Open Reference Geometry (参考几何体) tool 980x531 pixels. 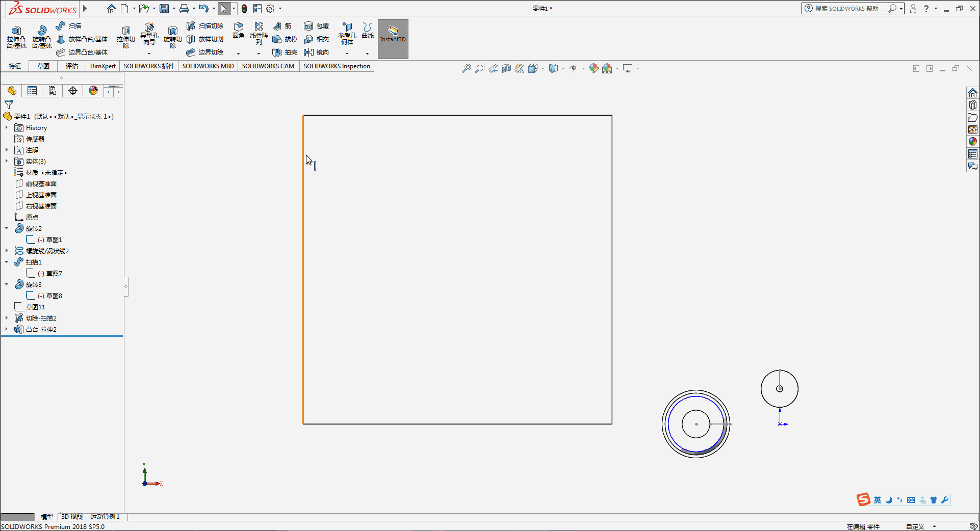[347, 34]
